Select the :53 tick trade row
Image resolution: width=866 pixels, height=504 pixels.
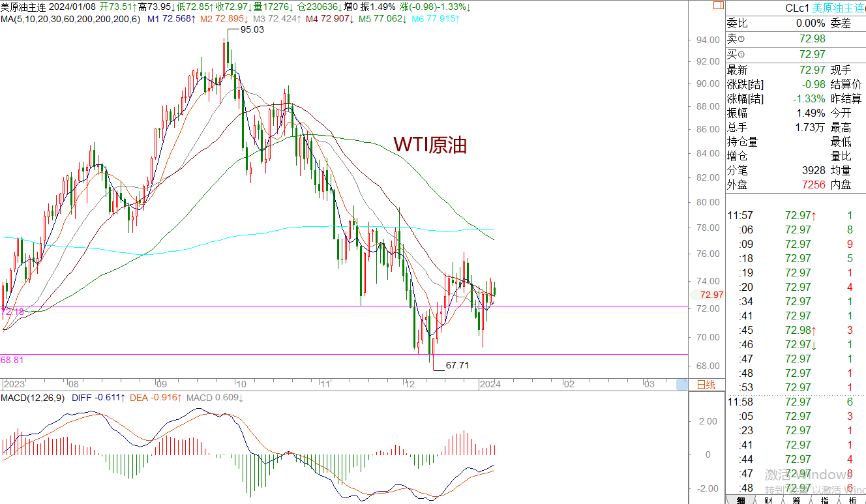click(796, 387)
